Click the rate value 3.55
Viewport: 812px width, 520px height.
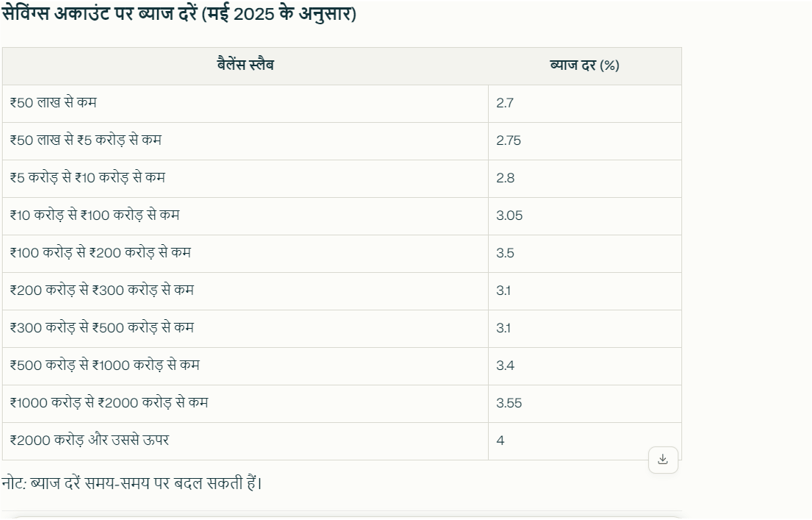point(509,403)
